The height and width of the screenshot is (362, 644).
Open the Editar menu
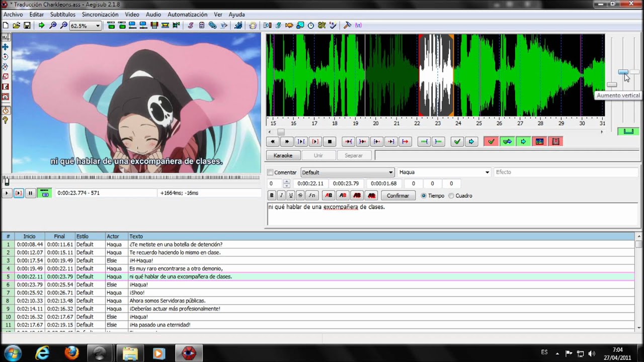click(x=37, y=15)
